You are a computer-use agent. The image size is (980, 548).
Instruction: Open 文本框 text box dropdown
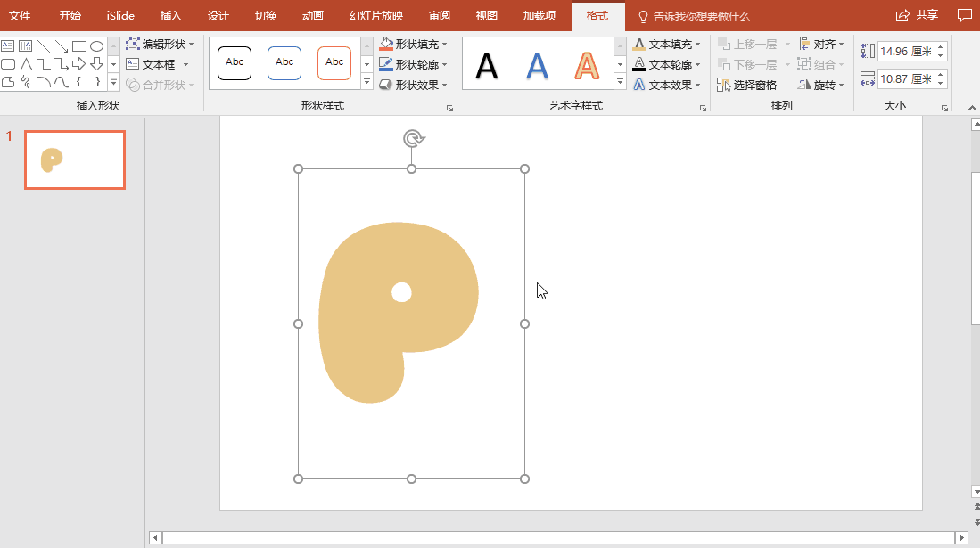click(158, 64)
